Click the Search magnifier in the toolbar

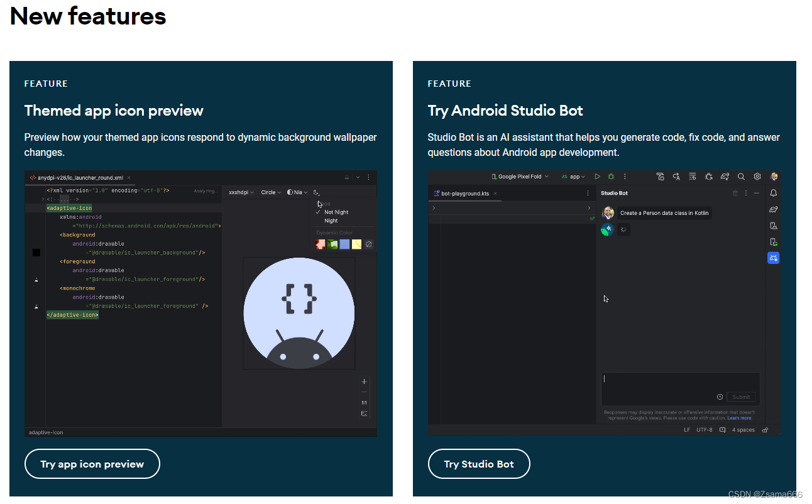pyautogui.click(x=741, y=177)
